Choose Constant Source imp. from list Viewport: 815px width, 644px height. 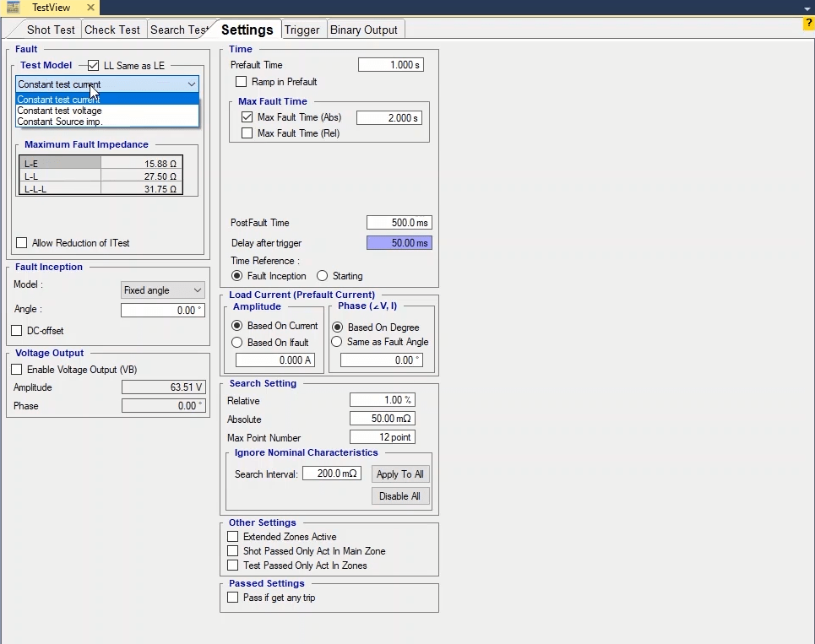(60, 122)
